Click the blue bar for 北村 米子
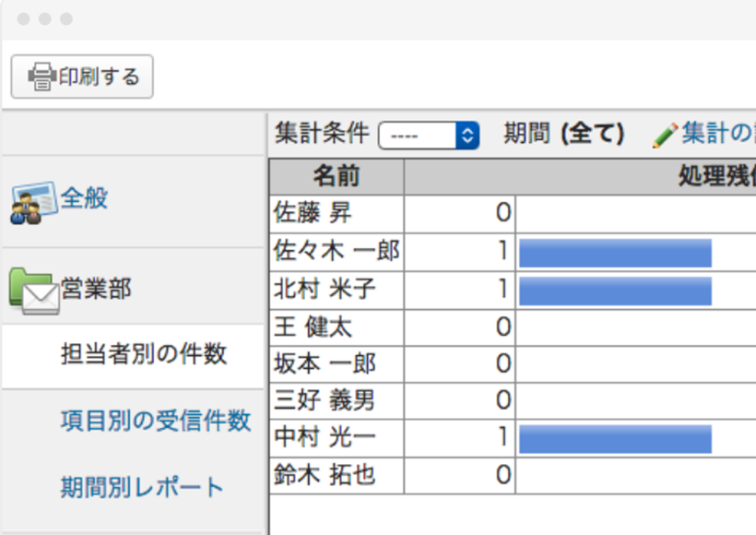This screenshot has width=756, height=535. [615, 291]
